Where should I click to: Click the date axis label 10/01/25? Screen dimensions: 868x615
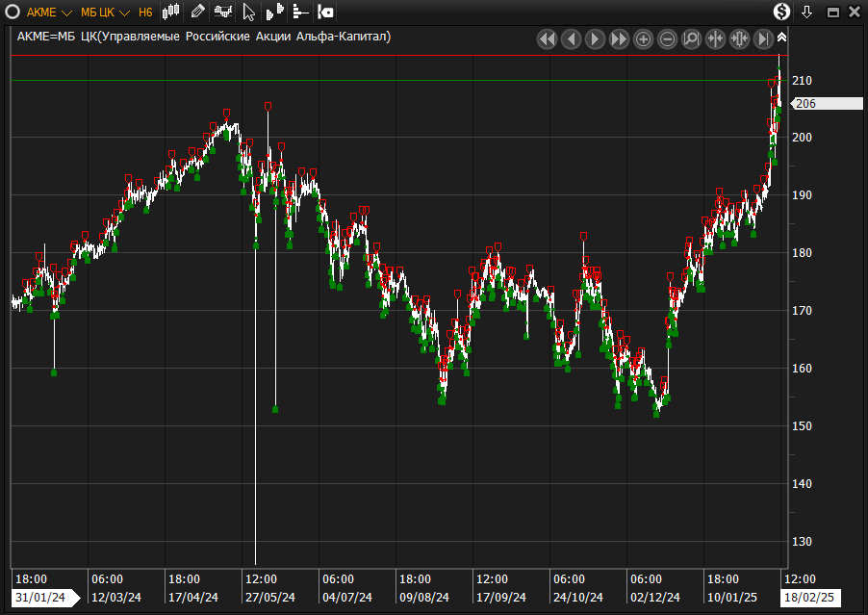tap(731, 598)
